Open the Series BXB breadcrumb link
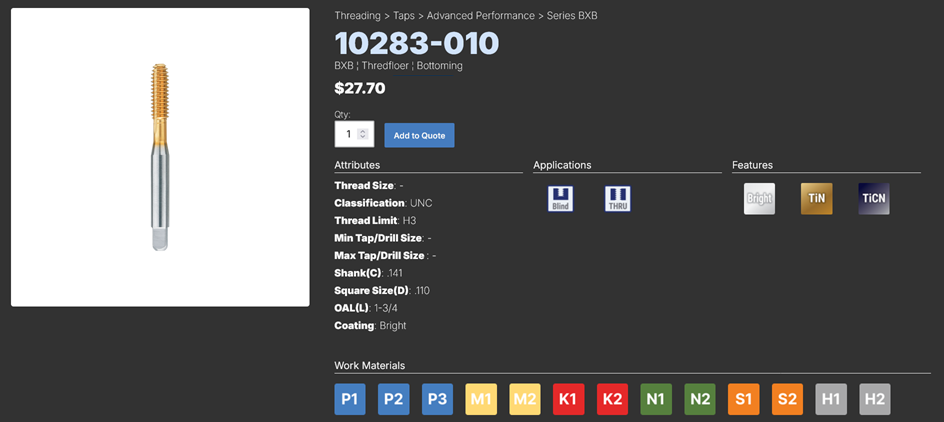 click(572, 16)
